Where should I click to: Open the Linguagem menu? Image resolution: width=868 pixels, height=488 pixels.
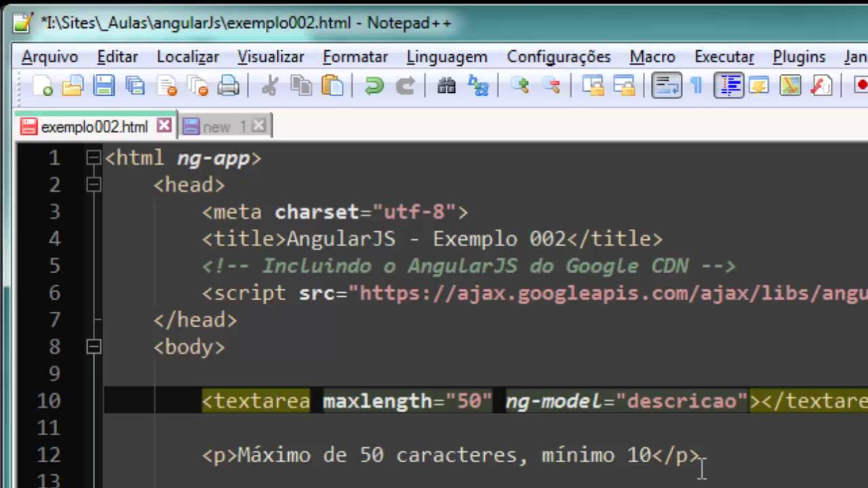(x=447, y=57)
